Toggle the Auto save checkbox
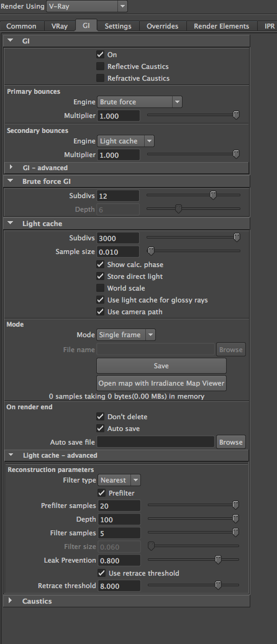The height and width of the screenshot is (644, 277). [100, 429]
